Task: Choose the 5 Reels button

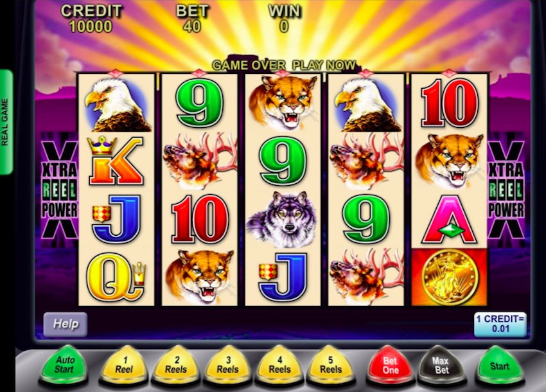Action: (331, 366)
